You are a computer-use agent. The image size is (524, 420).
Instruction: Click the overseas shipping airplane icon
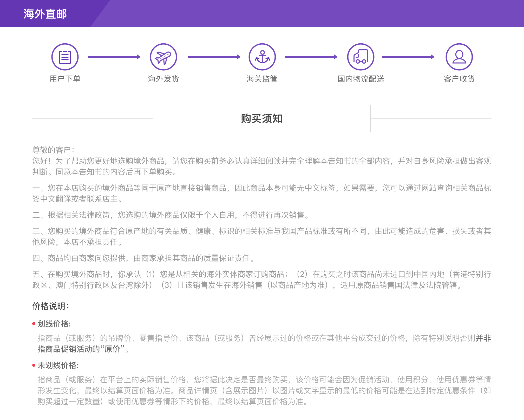click(x=163, y=57)
